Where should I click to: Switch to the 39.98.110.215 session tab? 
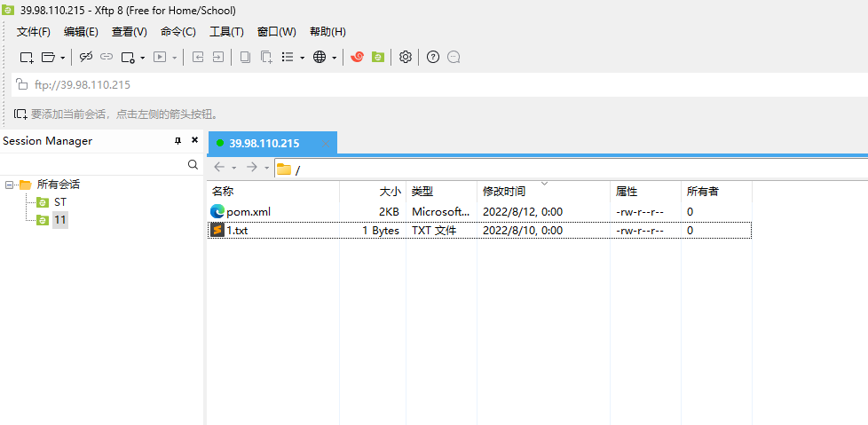coord(264,144)
